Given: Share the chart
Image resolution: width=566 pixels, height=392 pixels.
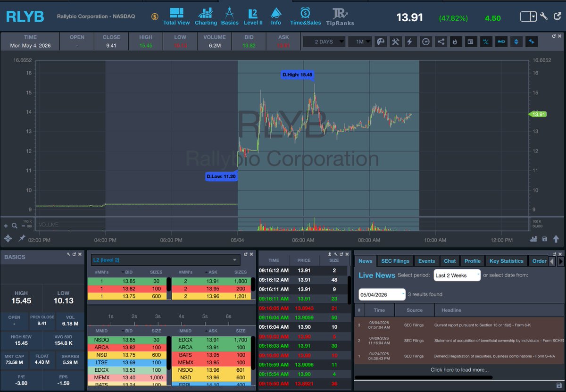Looking at the screenshot, I should coord(441,42).
